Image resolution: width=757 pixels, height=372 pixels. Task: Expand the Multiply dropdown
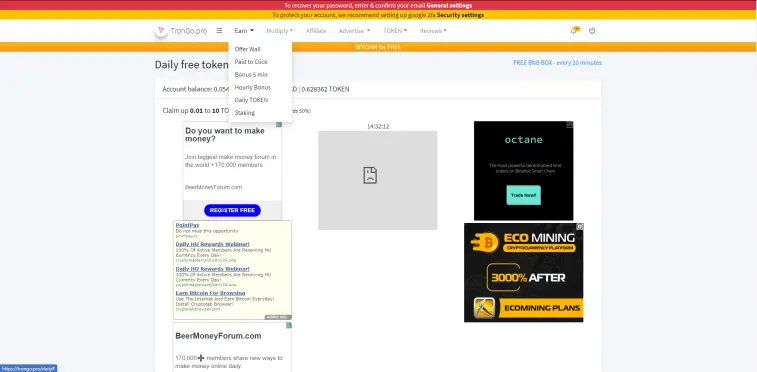(x=280, y=31)
